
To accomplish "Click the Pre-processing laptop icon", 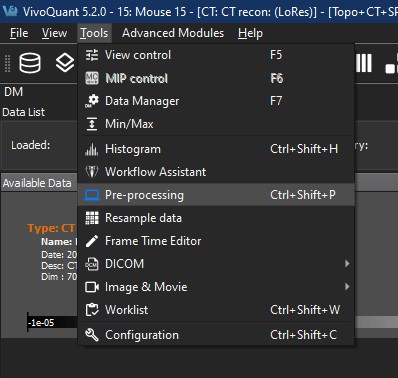I will tap(92, 195).
